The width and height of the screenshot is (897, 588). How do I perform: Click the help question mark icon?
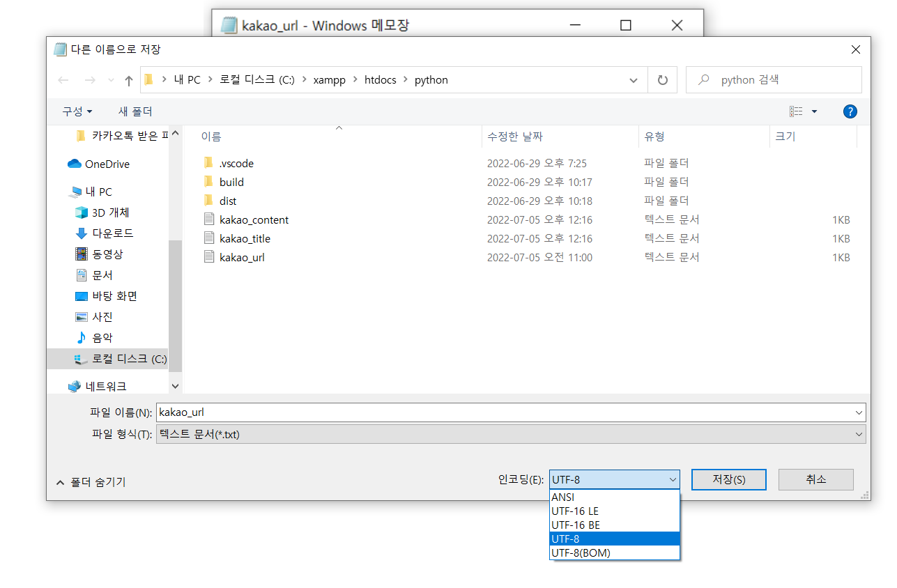pyautogui.click(x=850, y=111)
